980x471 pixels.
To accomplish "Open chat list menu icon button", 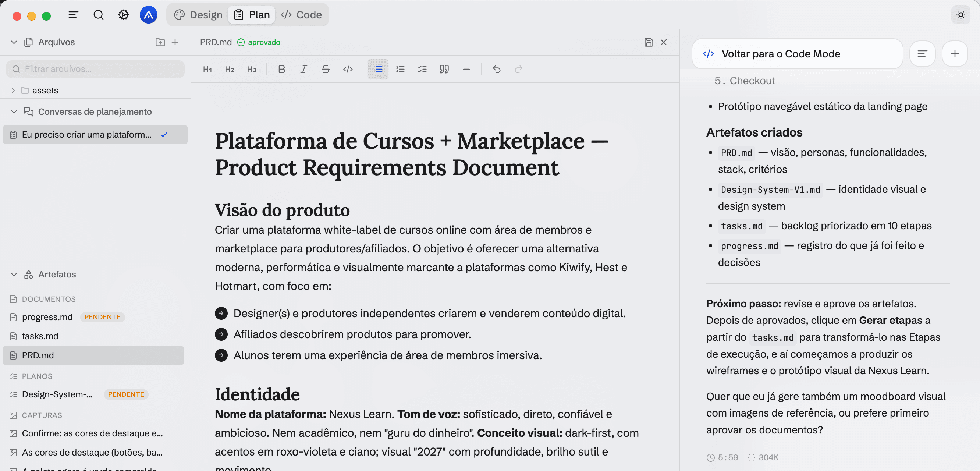I will pyautogui.click(x=922, y=54).
